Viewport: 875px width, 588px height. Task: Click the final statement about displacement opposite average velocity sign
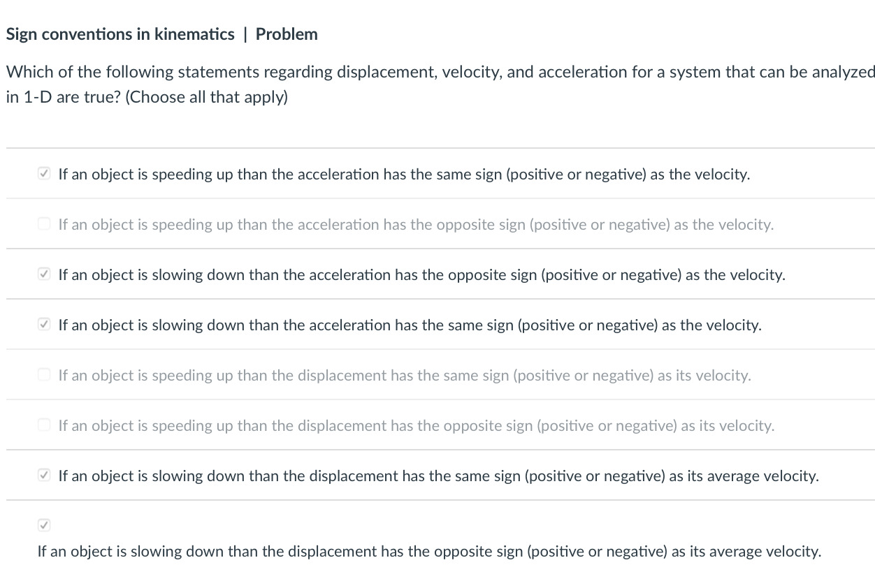click(429, 551)
